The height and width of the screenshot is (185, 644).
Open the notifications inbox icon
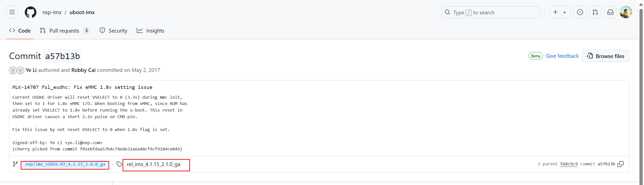(610, 12)
